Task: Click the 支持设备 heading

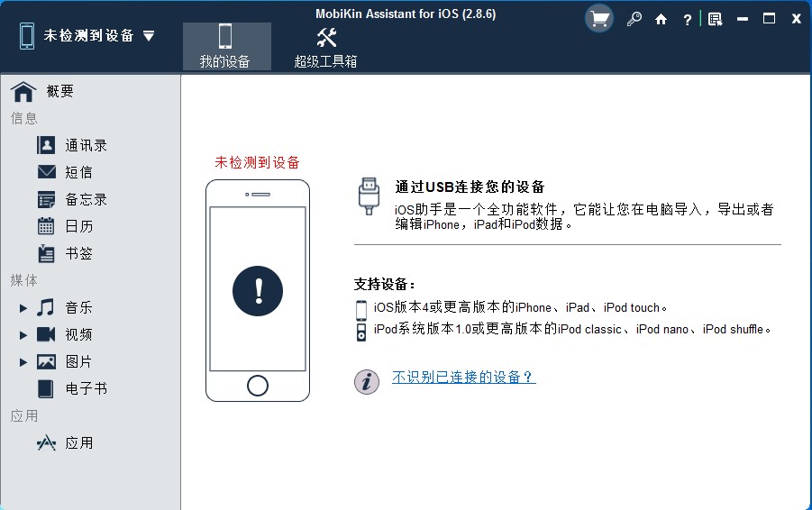Action: click(x=384, y=284)
